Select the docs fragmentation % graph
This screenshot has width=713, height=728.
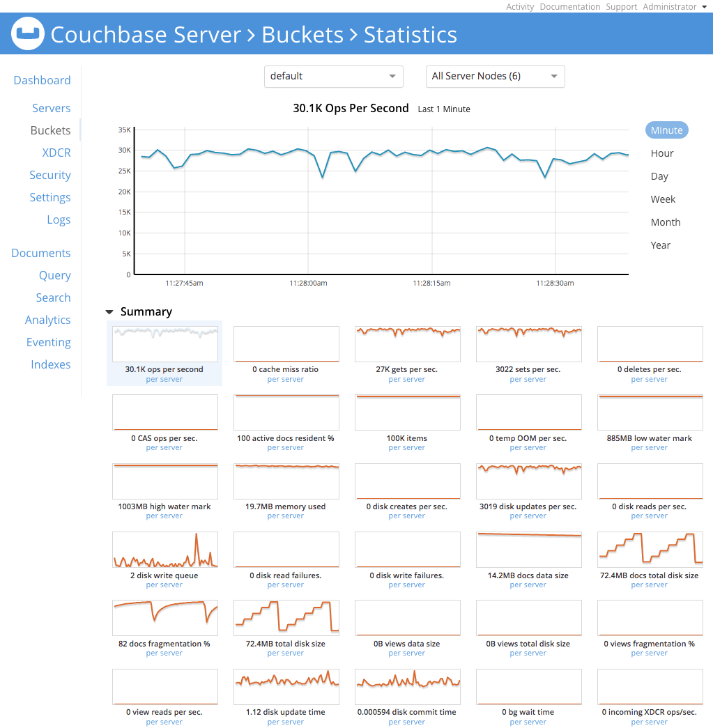[165, 618]
